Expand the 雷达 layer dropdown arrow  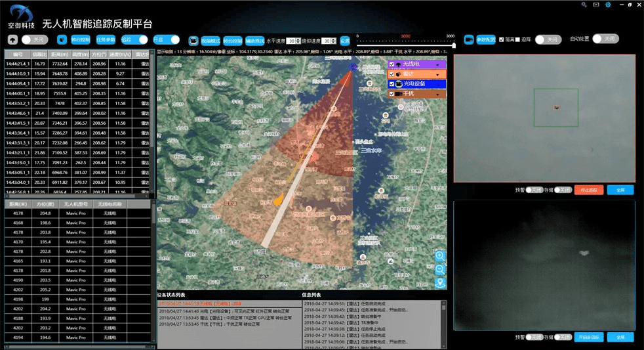coord(439,74)
